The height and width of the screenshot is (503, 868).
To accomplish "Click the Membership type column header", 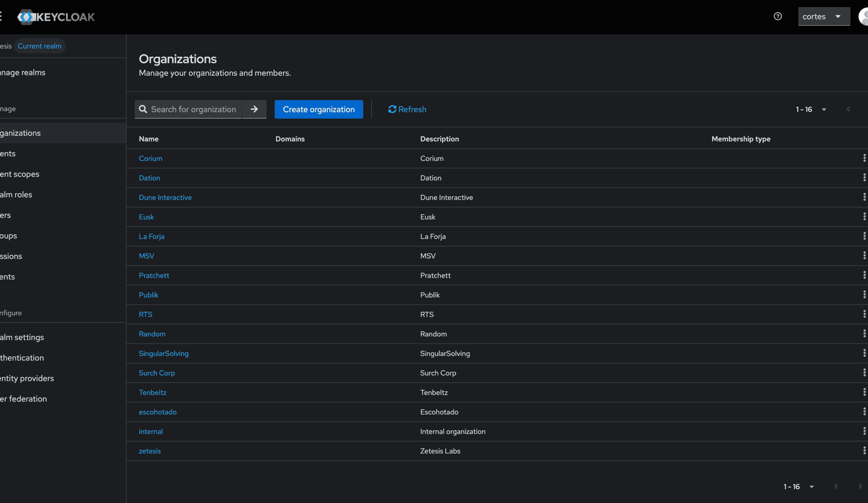I will click(x=741, y=139).
